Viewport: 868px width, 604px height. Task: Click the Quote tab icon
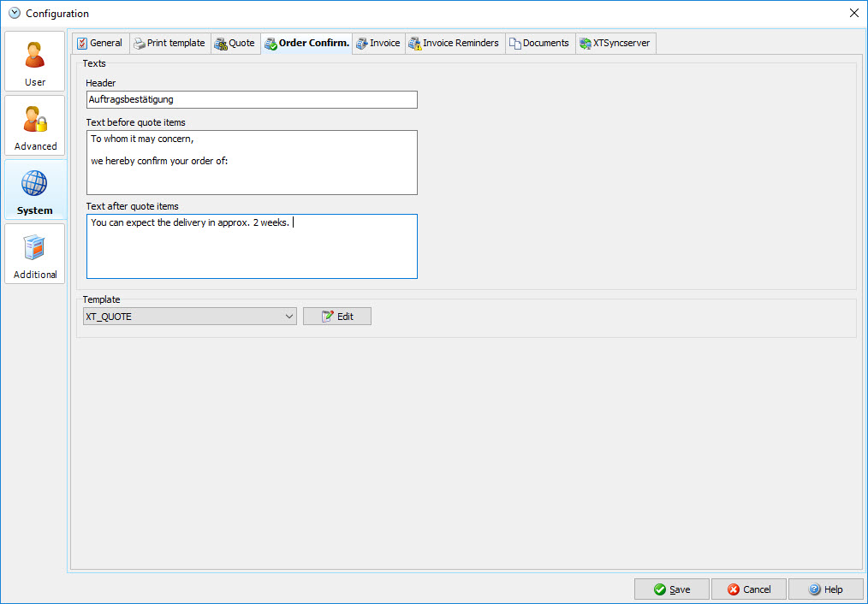click(221, 44)
